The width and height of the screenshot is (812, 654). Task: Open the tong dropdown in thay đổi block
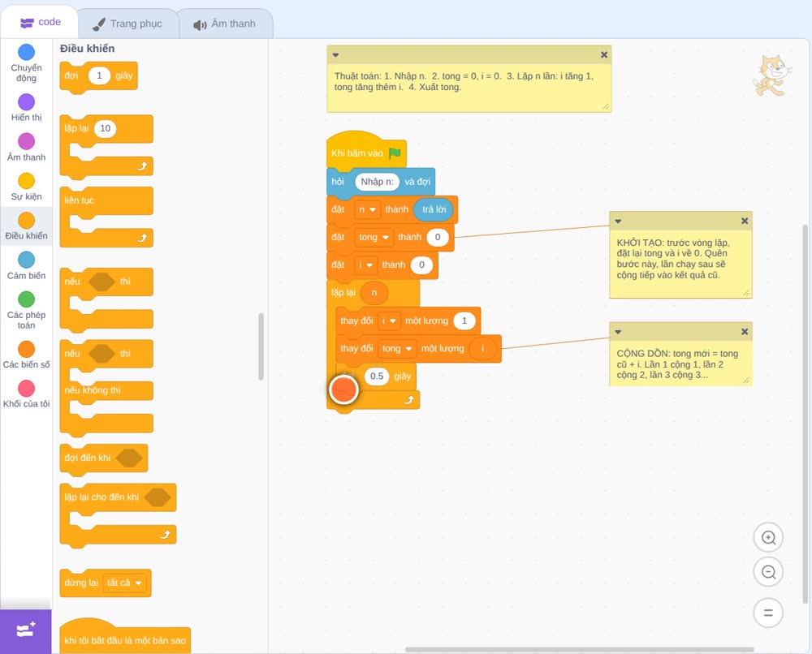point(397,349)
